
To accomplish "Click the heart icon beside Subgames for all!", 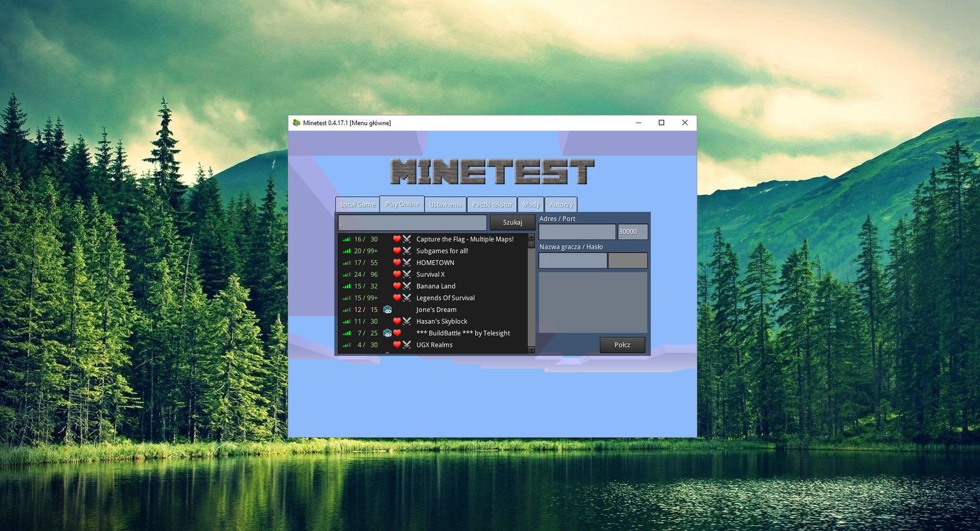I will coord(397,251).
